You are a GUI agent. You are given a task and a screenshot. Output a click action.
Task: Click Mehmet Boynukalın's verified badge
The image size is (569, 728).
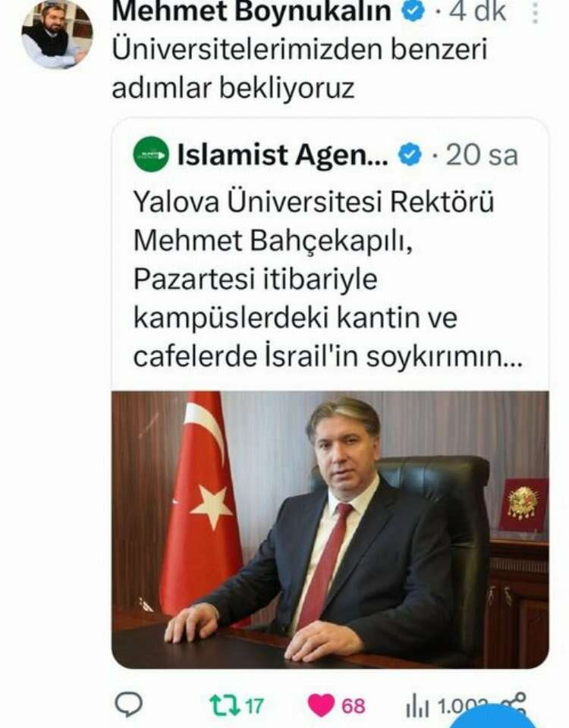(x=413, y=11)
